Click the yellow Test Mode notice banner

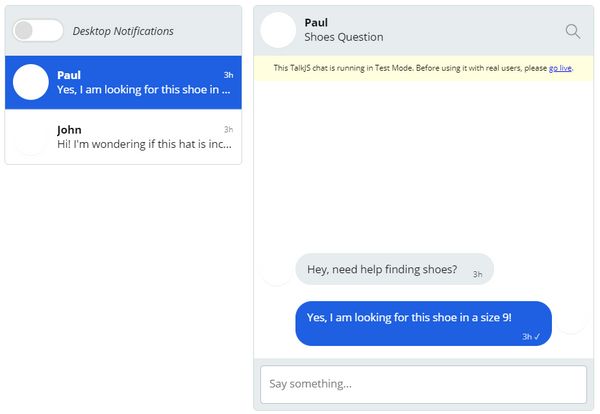423,68
